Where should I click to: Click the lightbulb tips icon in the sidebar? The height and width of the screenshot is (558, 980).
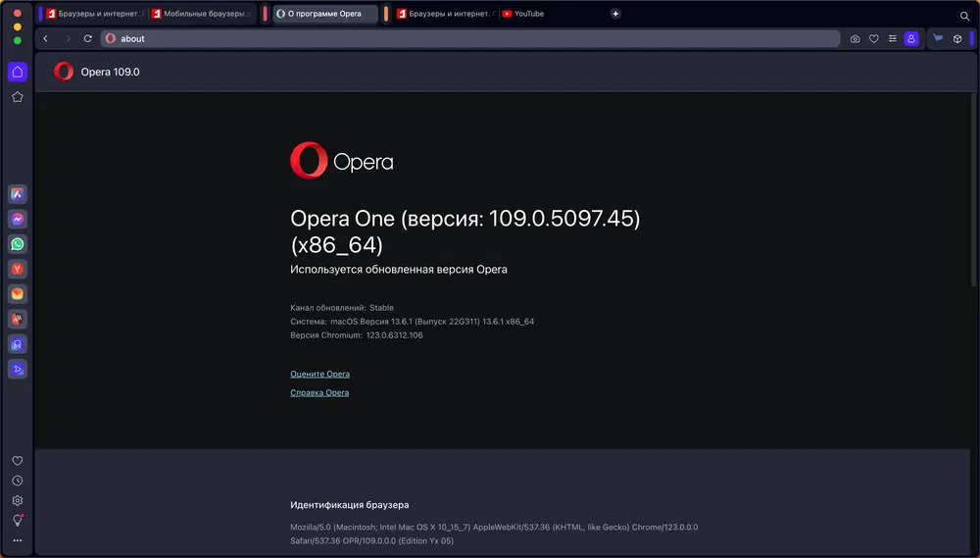[x=18, y=521]
